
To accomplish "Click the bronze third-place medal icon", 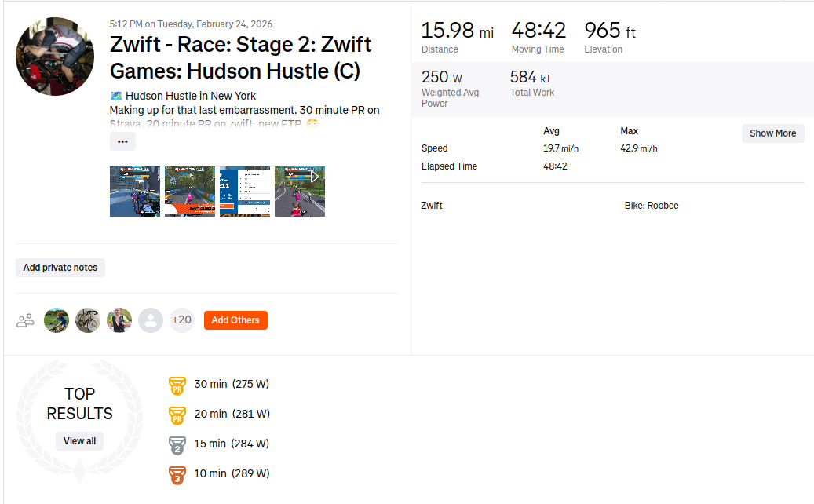I will click(x=177, y=474).
